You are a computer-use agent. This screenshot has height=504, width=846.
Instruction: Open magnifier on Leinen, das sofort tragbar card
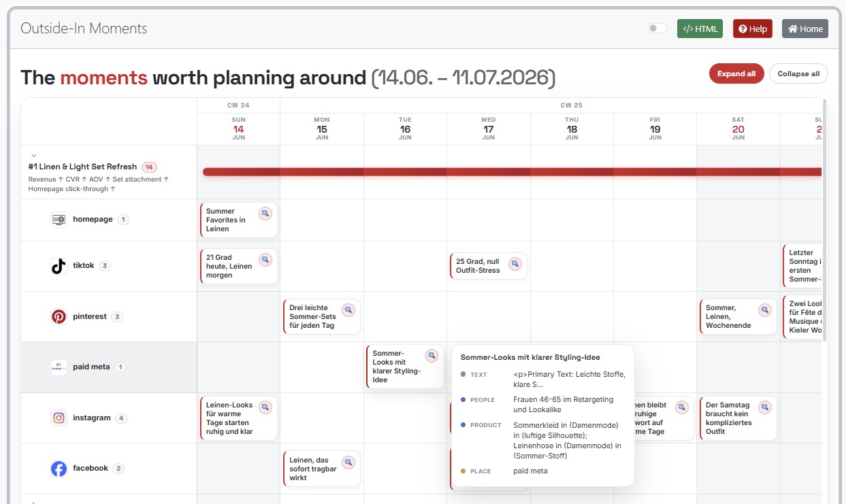(x=348, y=463)
